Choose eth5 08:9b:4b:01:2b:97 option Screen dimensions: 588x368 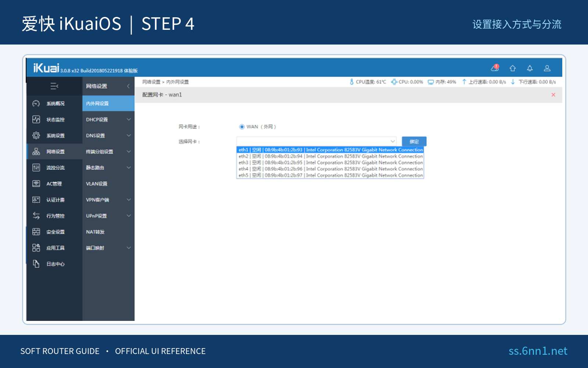click(x=330, y=175)
